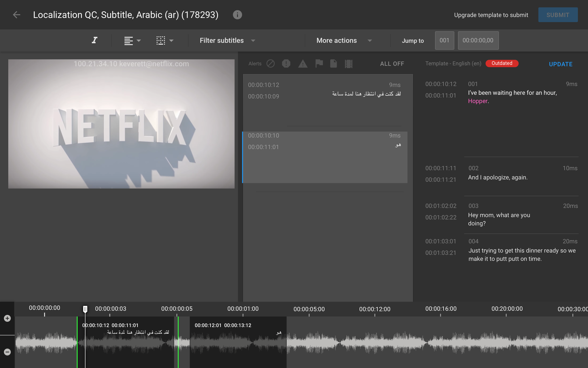Click the first green timeline marker
588x368 pixels.
click(x=77, y=342)
